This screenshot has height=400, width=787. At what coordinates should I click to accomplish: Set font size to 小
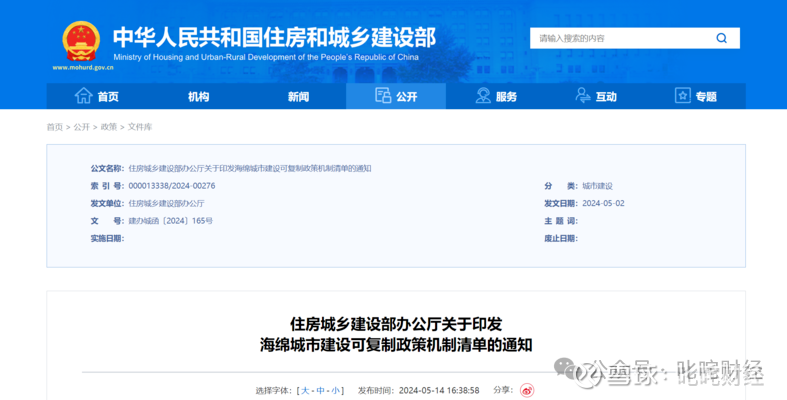pyautogui.click(x=335, y=390)
